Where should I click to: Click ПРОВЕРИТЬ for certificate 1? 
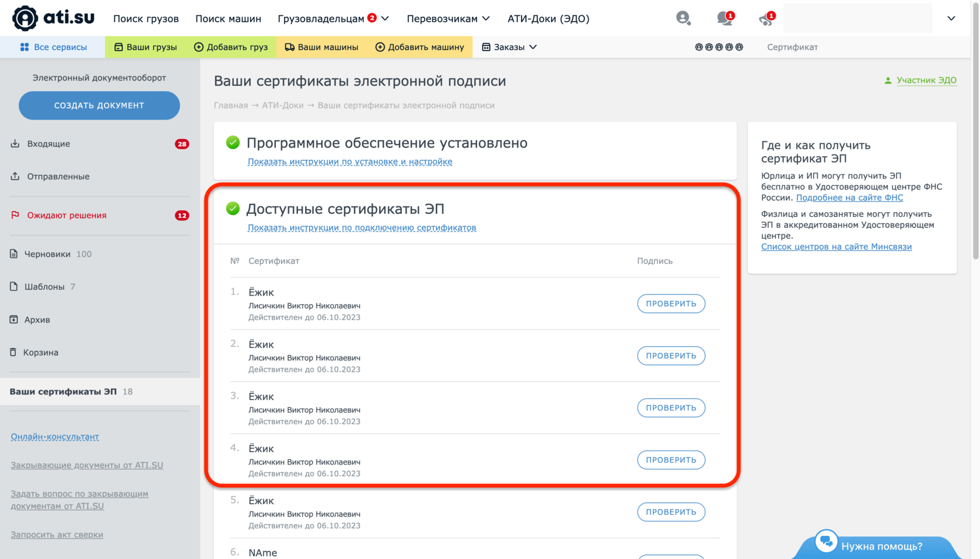[671, 304]
